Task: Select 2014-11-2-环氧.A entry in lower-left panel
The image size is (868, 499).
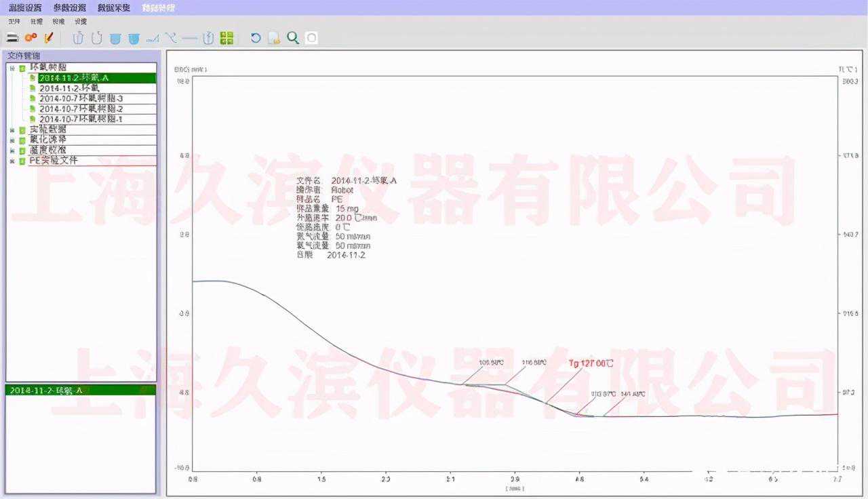Action: coord(47,391)
